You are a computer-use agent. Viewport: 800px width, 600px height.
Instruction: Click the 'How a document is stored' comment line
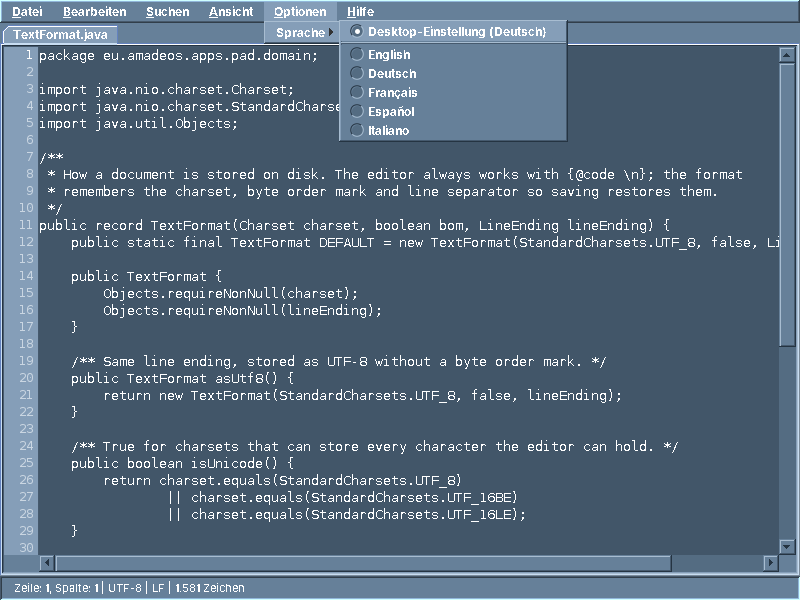point(394,174)
